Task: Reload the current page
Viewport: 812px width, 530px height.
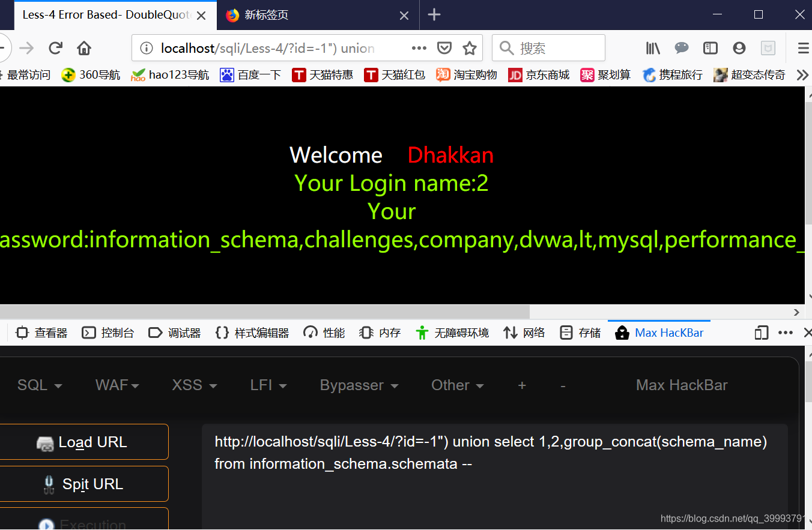Action: pyautogui.click(x=56, y=48)
